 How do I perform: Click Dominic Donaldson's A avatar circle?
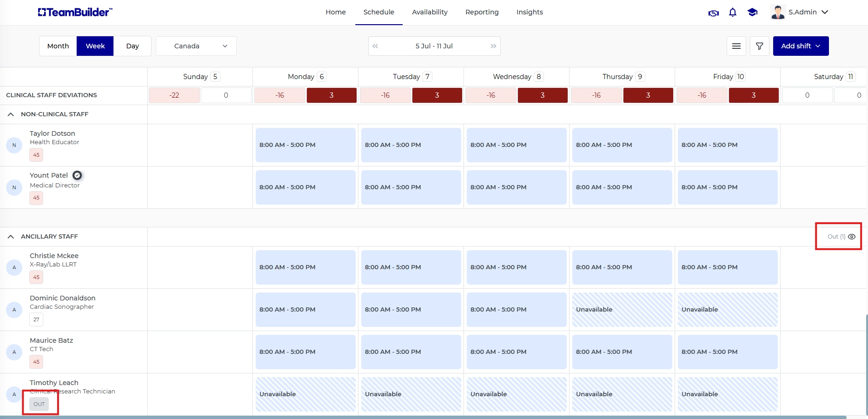(x=14, y=310)
